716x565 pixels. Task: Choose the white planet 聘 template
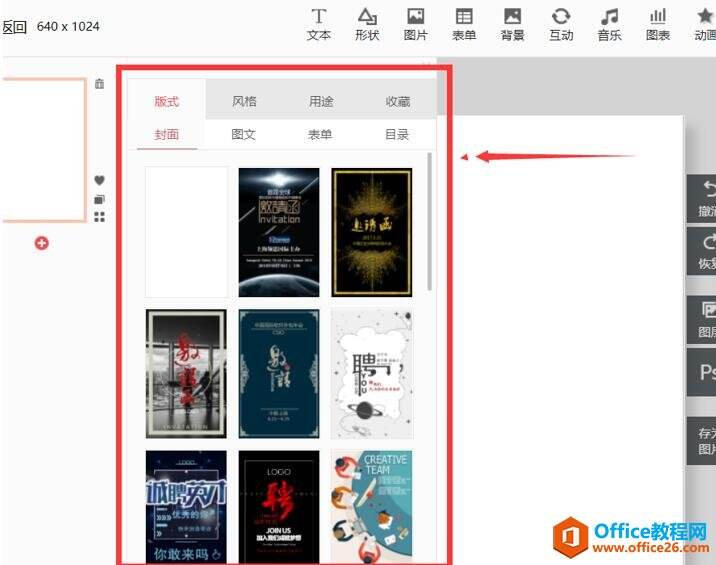(372, 374)
